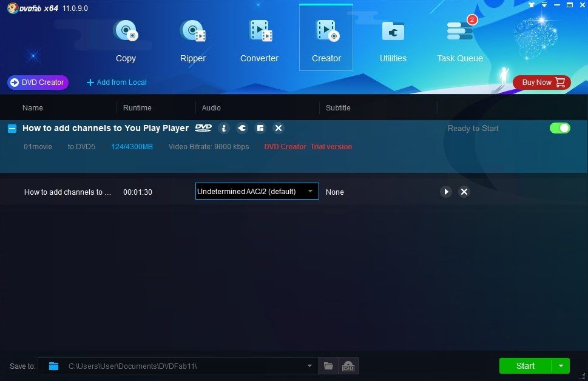Click the DVDFab logo in the title bar

click(33, 8)
